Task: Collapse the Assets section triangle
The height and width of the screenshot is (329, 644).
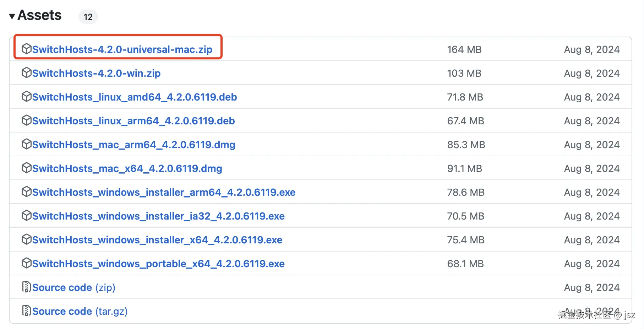Action: point(12,16)
